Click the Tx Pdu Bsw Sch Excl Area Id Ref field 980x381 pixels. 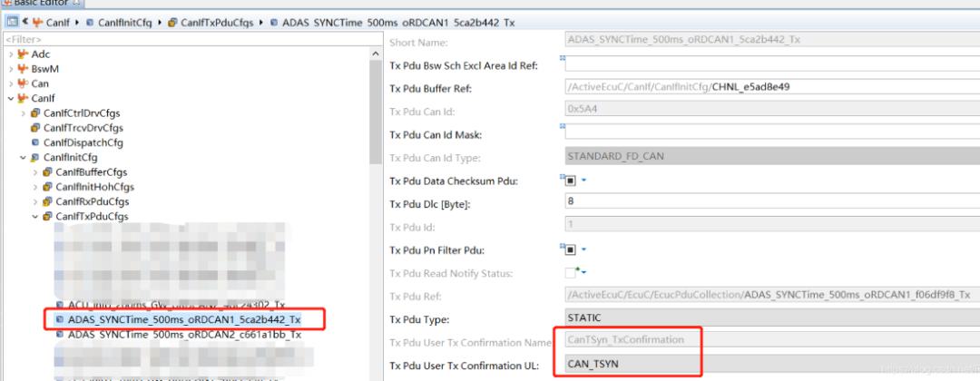[x=772, y=63]
